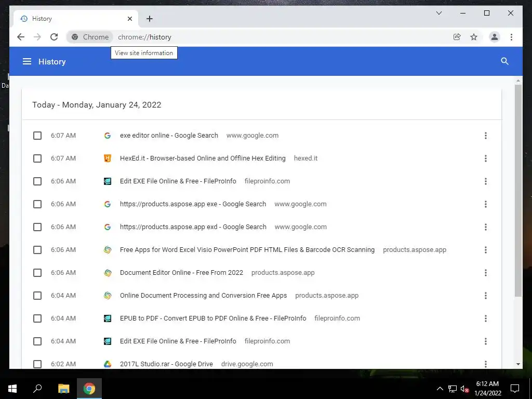Screen dimensions: 532x399
Task: Check the box for exe editor online search
Action: pos(37,136)
